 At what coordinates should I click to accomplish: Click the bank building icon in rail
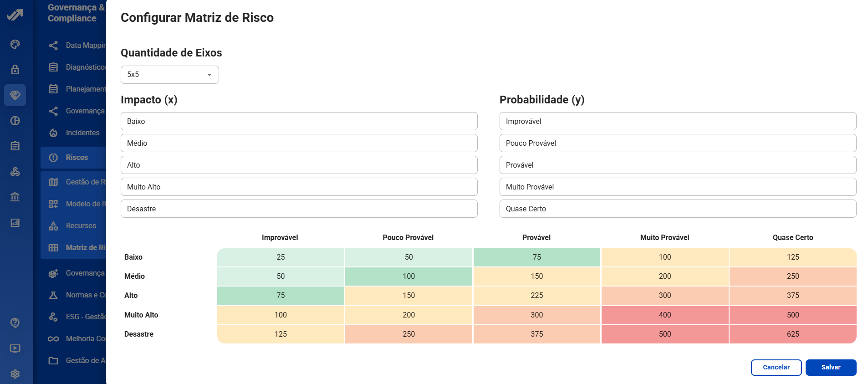[15, 197]
